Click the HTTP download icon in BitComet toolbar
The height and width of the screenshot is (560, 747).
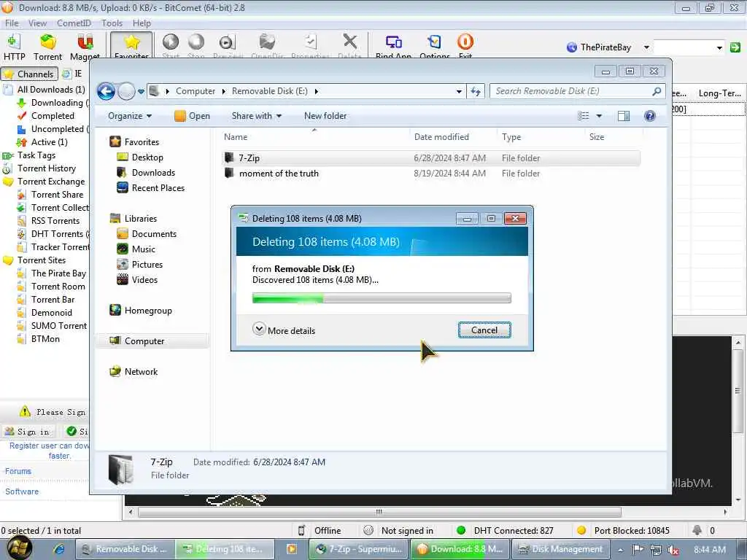point(15,47)
